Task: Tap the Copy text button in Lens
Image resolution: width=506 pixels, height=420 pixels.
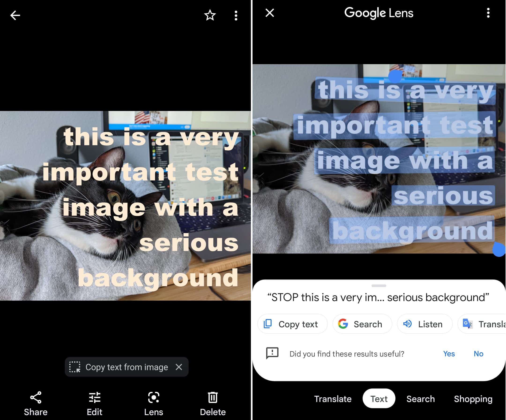Action: pyautogui.click(x=291, y=324)
